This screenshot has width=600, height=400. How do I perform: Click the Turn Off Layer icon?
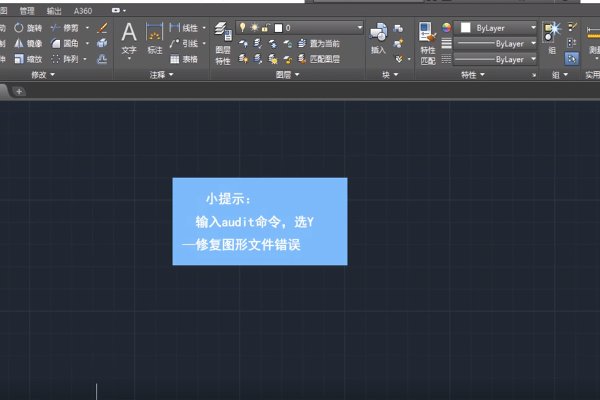pos(243,43)
